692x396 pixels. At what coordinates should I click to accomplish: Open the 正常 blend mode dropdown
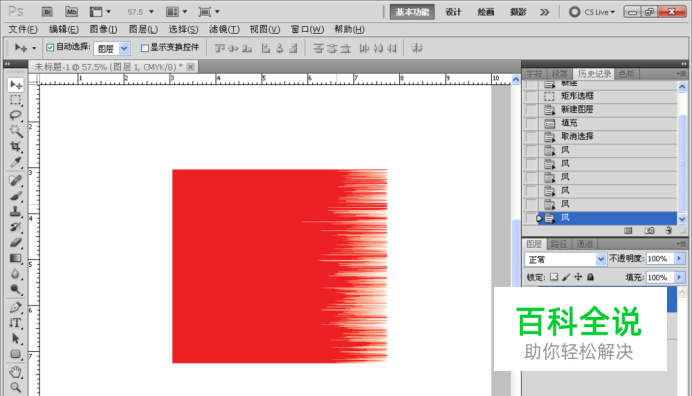pos(565,259)
